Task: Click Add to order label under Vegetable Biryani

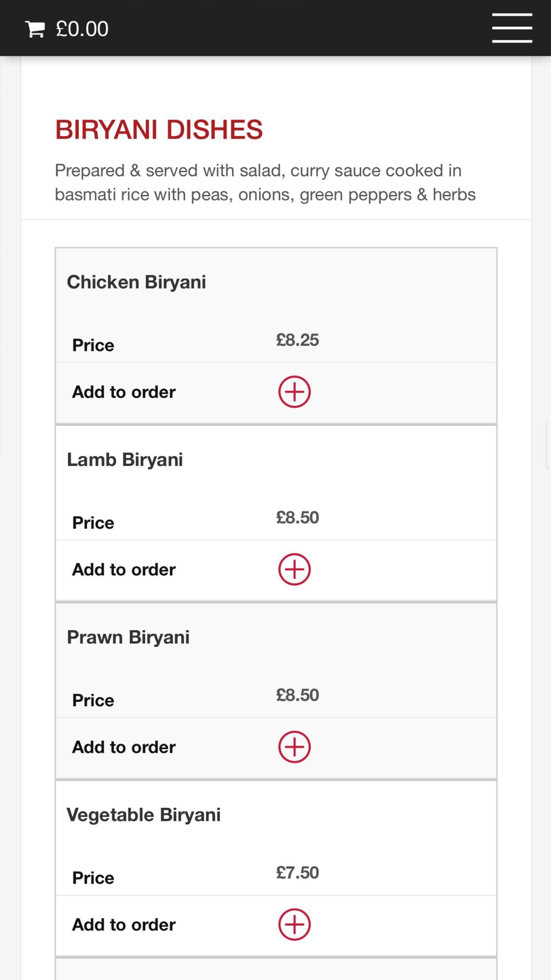Action: coord(124,925)
